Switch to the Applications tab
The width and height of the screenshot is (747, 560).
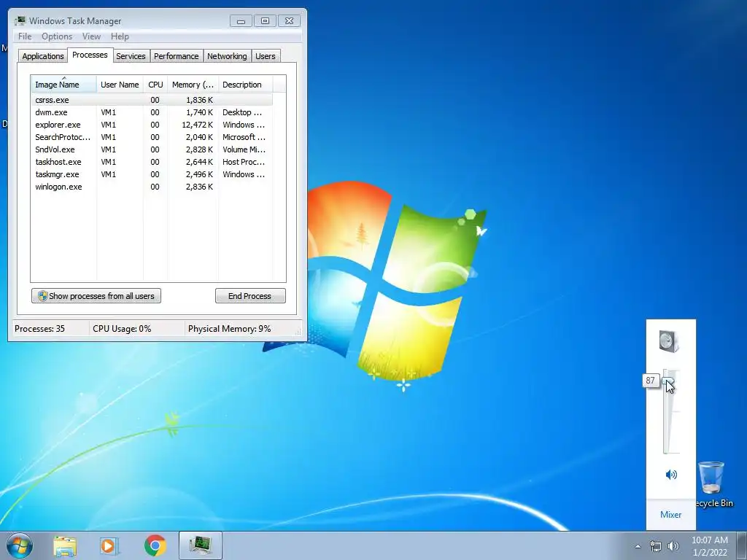coord(43,55)
